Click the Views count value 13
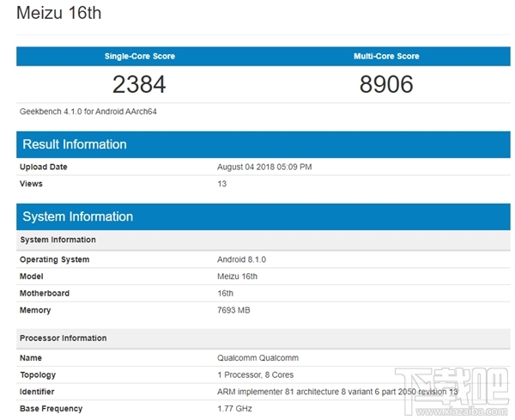515x420 pixels. (222, 184)
